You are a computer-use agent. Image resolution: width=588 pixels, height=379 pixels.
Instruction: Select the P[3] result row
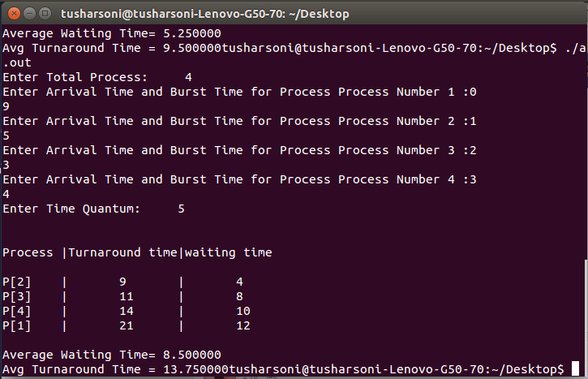pos(122,296)
